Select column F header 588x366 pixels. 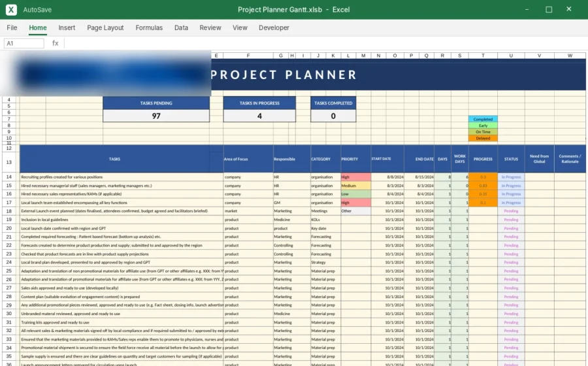pos(248,56)
